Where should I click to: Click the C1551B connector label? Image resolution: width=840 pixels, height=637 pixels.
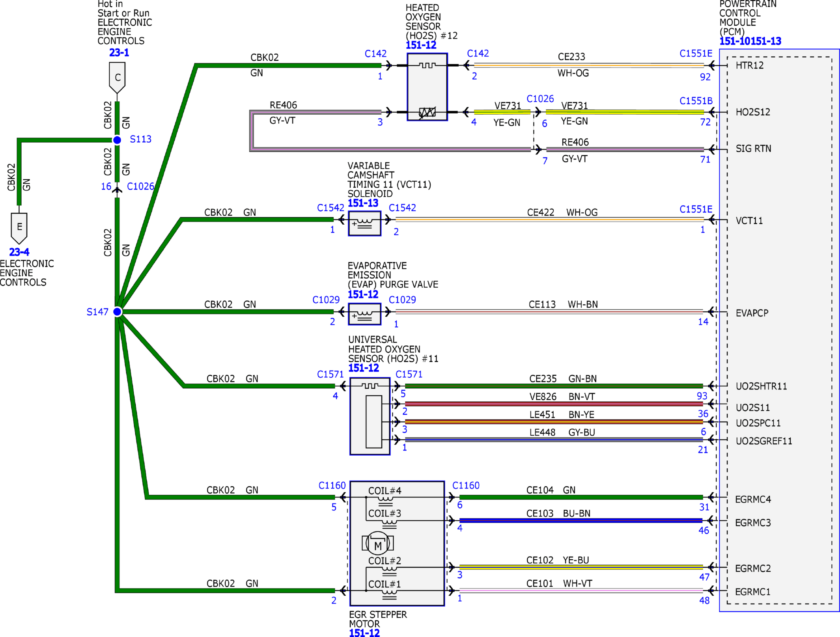tap(696, 101)
